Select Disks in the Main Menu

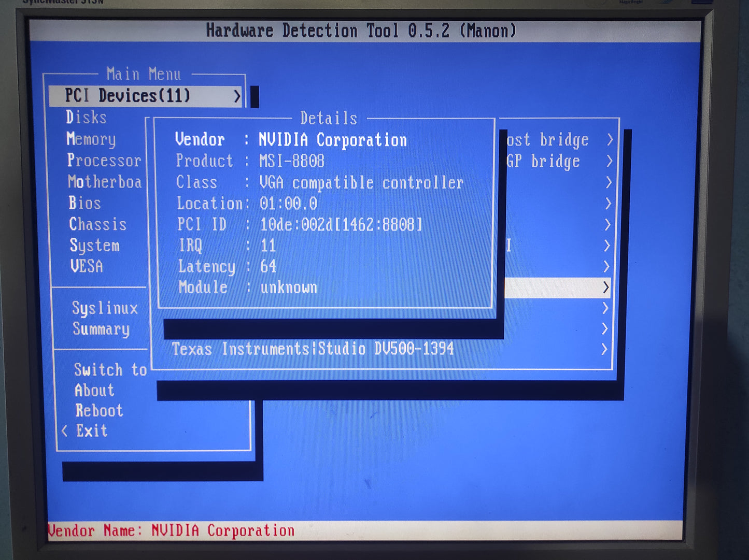click(x=86, y=118)
